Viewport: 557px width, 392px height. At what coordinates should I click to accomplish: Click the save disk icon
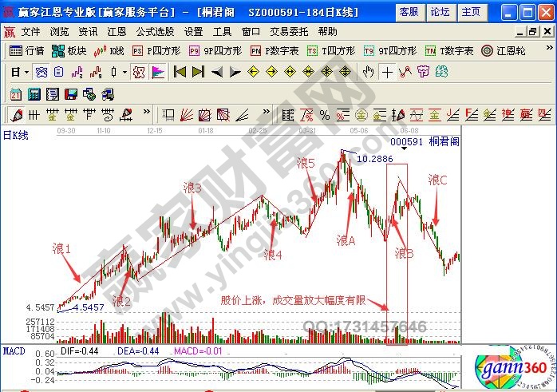(70, 93)
